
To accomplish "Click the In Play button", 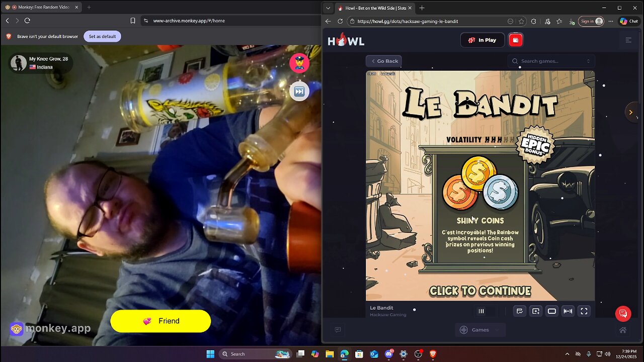I will [x=482, y=40].
